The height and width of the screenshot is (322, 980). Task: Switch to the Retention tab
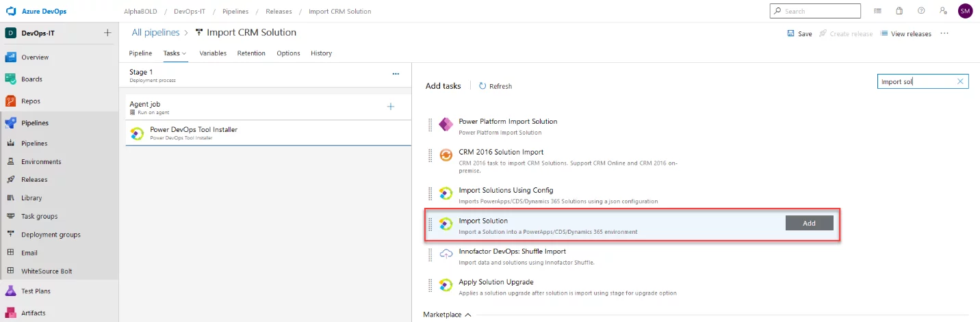coord(251,53)
